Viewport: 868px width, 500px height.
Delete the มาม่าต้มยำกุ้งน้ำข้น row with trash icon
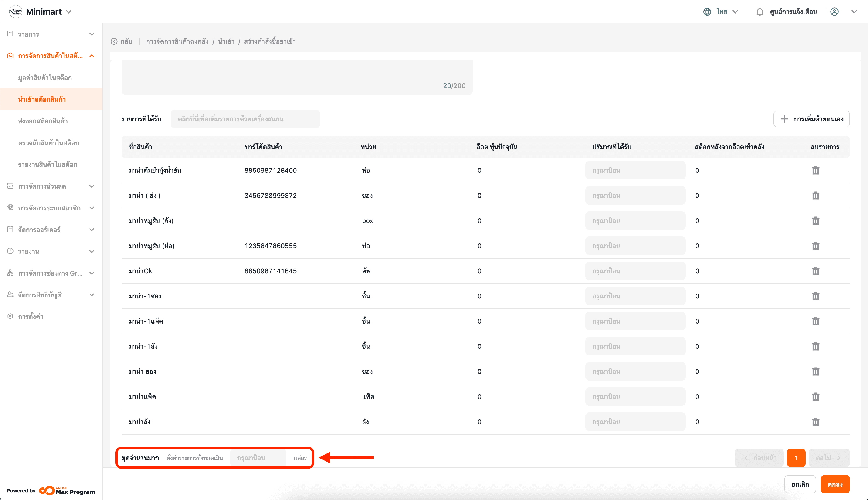tap(815, 170)
